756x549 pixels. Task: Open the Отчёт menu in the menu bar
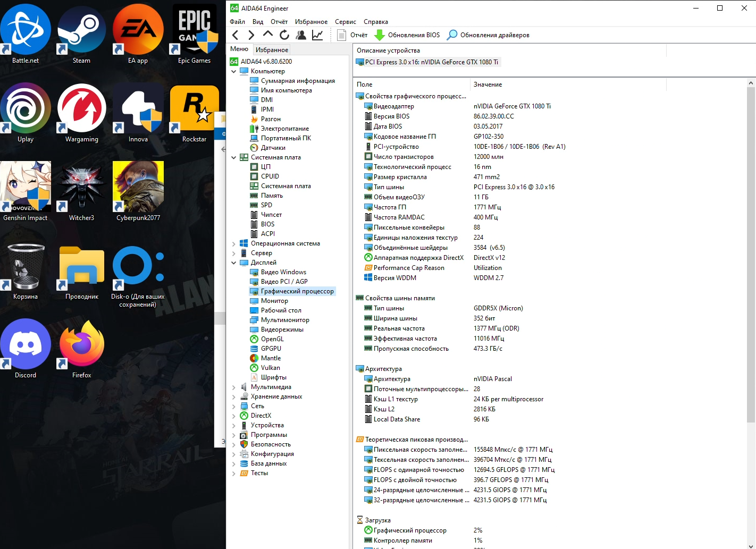click(279, 22)
